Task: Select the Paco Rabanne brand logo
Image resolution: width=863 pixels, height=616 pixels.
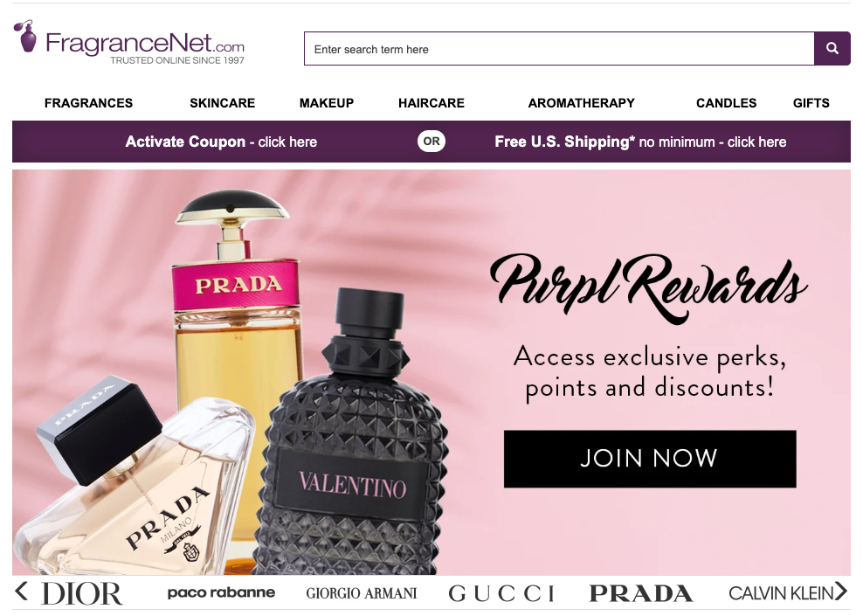Action: click(x=221, y=593)
